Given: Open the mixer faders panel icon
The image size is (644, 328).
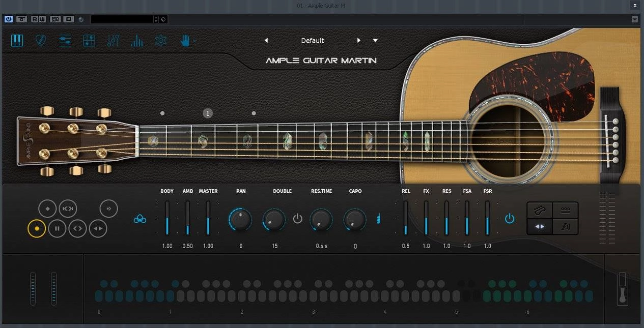Looking at the screenshot, I should (x=113, y=41).
